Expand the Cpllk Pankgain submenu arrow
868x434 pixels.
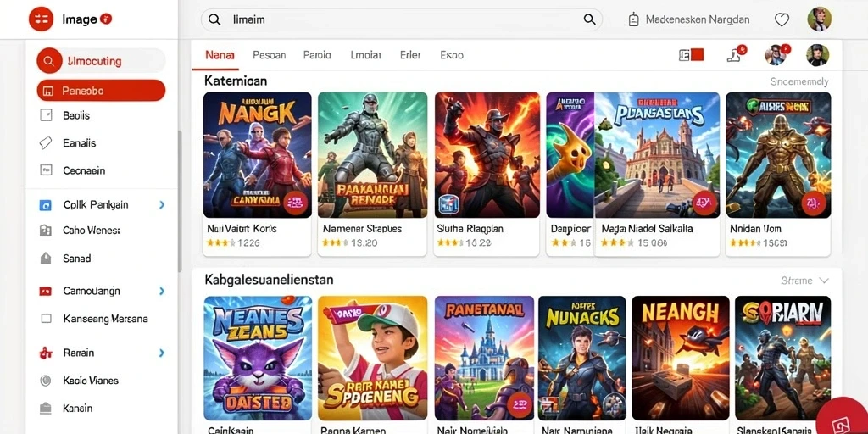162,205
